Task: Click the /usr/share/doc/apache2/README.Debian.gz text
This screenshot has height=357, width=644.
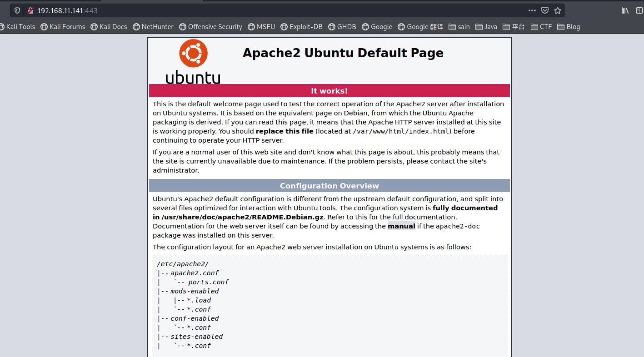Action: click(x=243, y=217)
